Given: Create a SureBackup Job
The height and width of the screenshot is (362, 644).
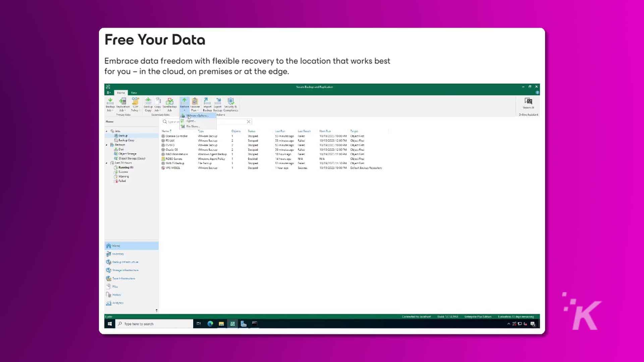Looking at the screenshot, I should click(169, 104).
